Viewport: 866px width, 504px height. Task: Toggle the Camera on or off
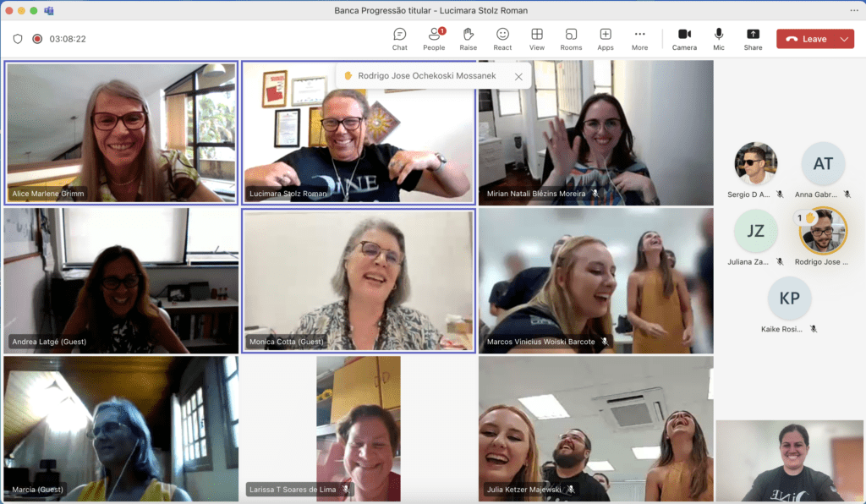coord(684,38)
